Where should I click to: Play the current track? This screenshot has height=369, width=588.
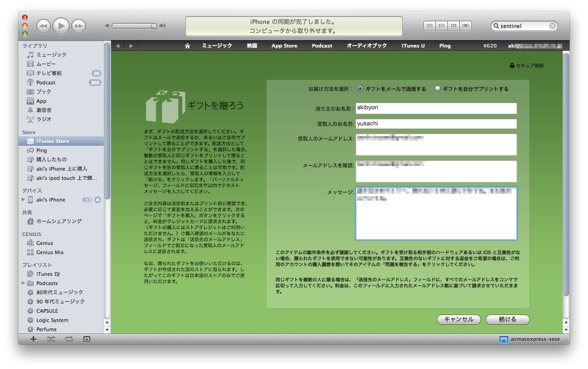(x=61, y=26)
